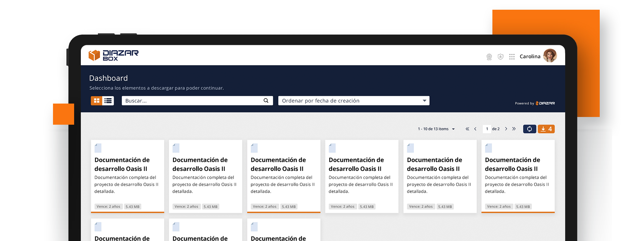
Task: Click the Dashboard heading
Action: [108, 78]
